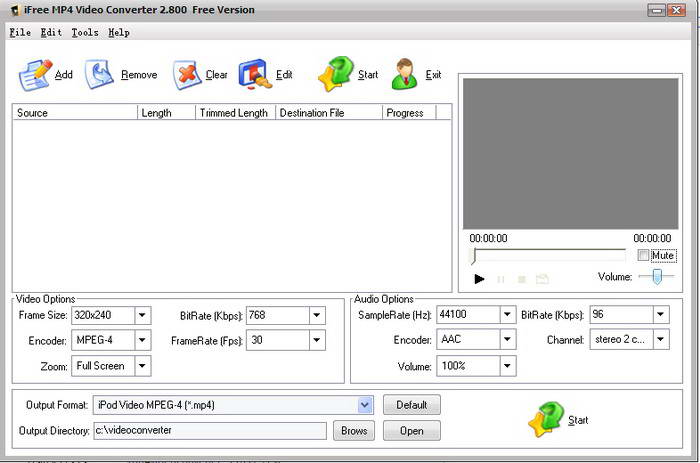Viewport: 700px width, 463px height.
Task: Click the bottom Start conversion icon
Action: tap(546, 419)
